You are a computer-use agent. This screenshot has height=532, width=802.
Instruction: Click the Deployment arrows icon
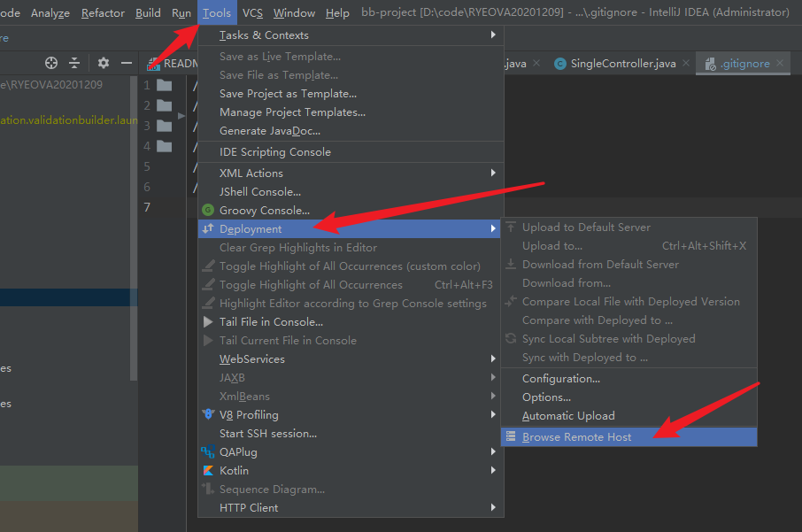208,228
